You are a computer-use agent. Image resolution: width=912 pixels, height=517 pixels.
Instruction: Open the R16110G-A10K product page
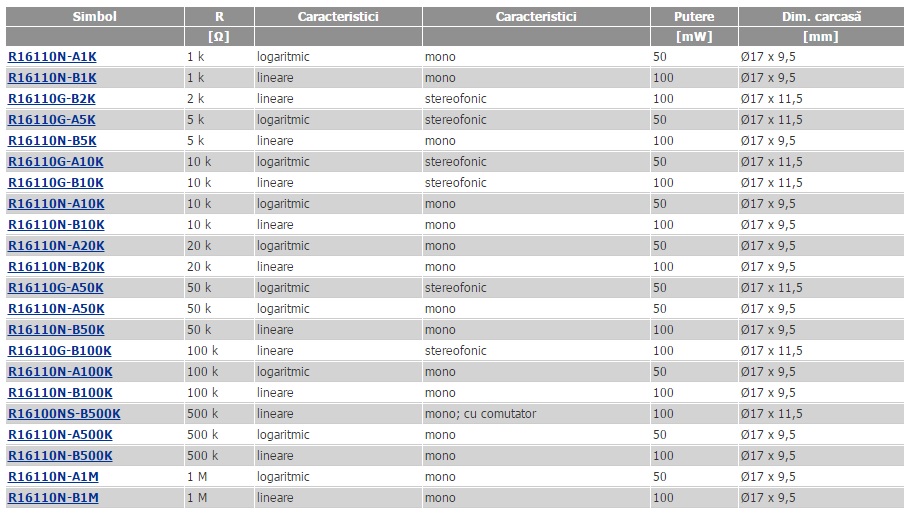tap(56, 162)
